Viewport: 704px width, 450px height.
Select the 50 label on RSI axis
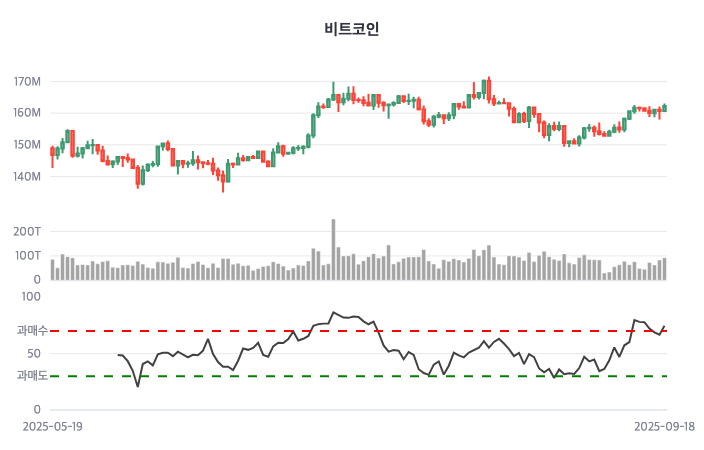pyautogui.click(x=33, y=353)
